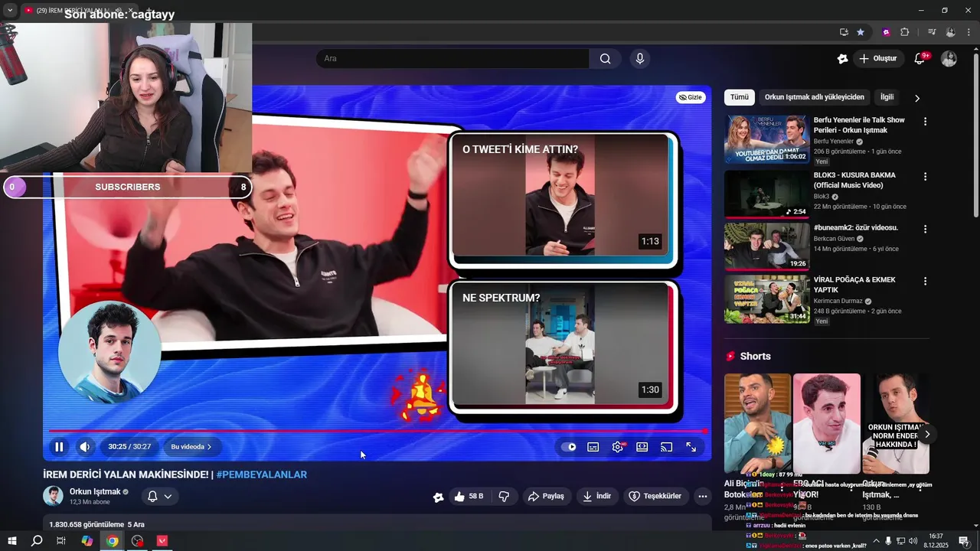Open subscription notification bell dropdown
Viewport: 980px width, 551px height.
pyautogui.click(x=160, y=497)
